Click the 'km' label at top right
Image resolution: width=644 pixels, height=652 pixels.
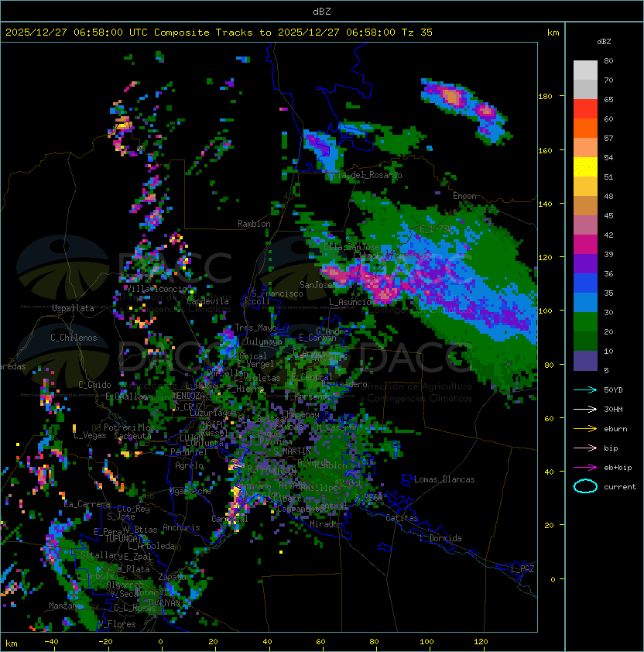tap(553, 33)
